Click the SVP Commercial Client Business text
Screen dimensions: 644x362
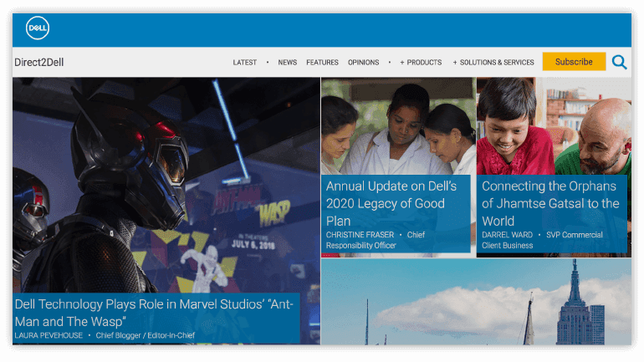pyautogui.click(x=542, y=240)
